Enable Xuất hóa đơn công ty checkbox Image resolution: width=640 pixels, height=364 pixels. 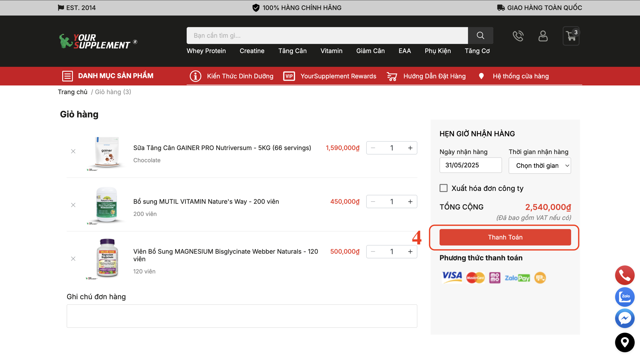[443, 188]
